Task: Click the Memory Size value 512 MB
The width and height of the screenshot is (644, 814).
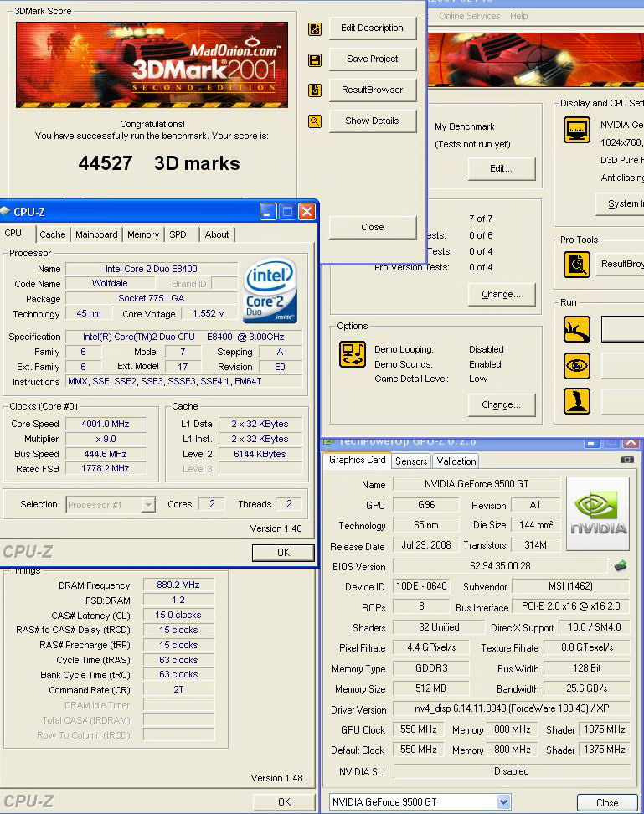Action: click(x=430, y=688)
